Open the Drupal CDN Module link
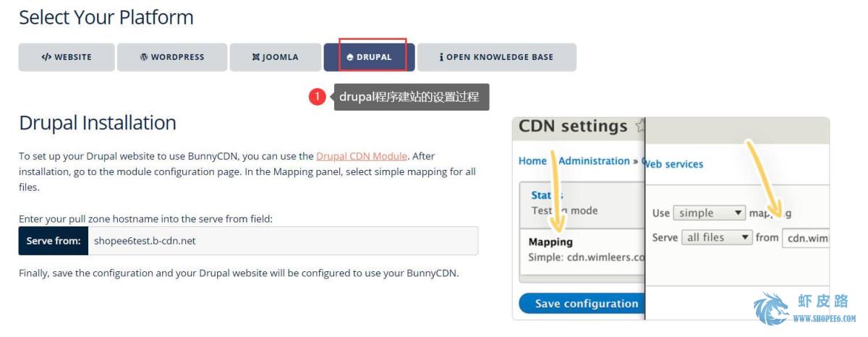 pyautogui.click(x=362, y=155)
